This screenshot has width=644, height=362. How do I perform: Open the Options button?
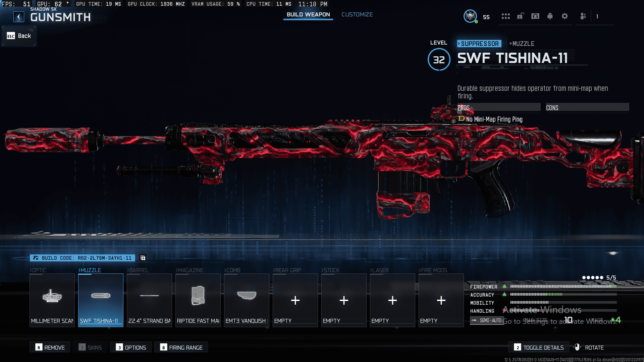tap(131, 347)
